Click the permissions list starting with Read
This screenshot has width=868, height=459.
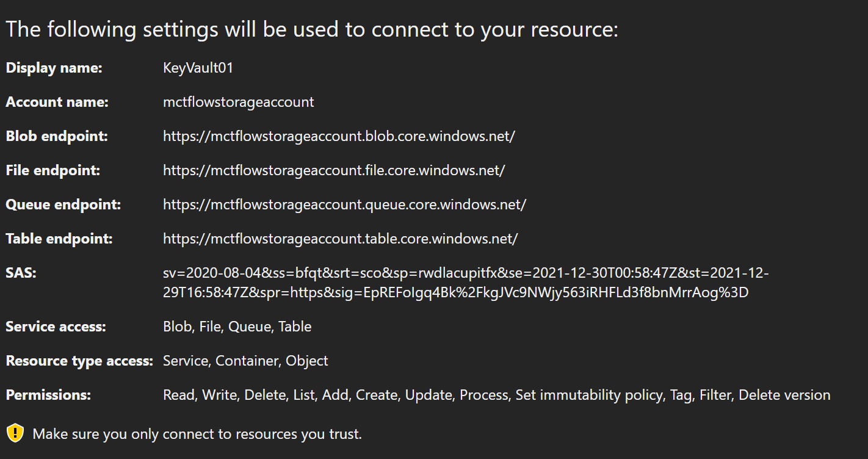pos(496,395)
